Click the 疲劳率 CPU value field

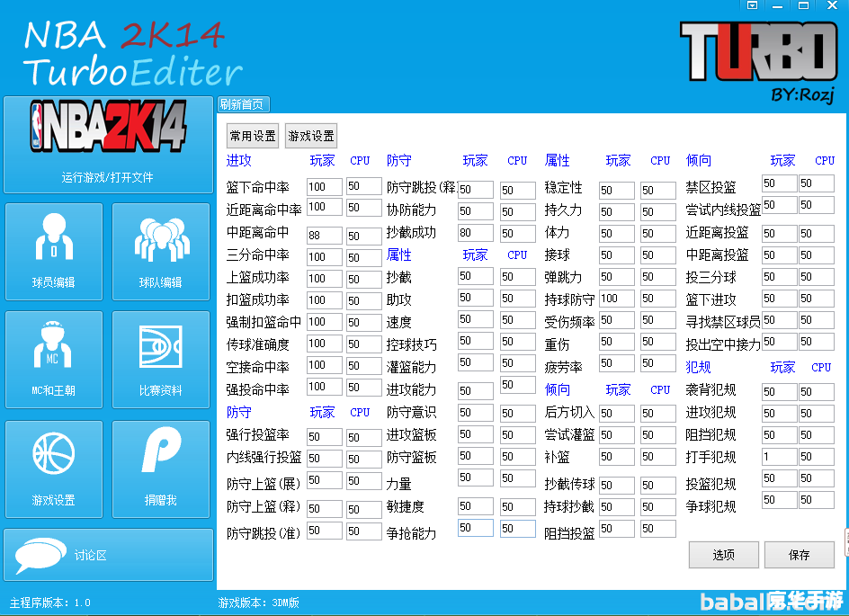[x=658, y=362]
